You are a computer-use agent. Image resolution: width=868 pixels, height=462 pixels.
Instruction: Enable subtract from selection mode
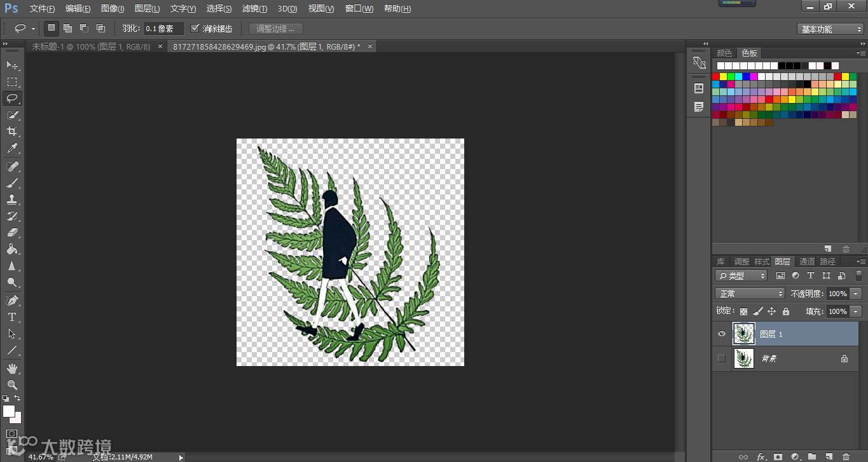tap(84, 28)
